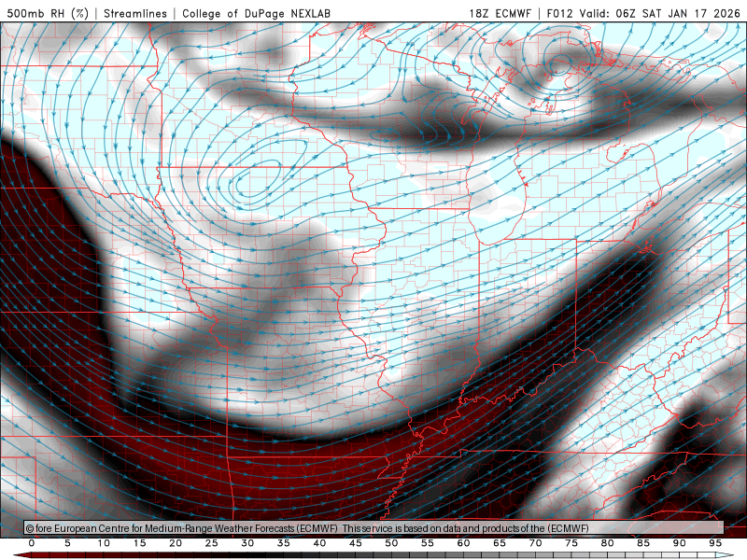This screenshot has width=747, height=560.
Task: Click the "06Z SAT JAN 17 2026" valid time
Action: [x=678, y=13]
